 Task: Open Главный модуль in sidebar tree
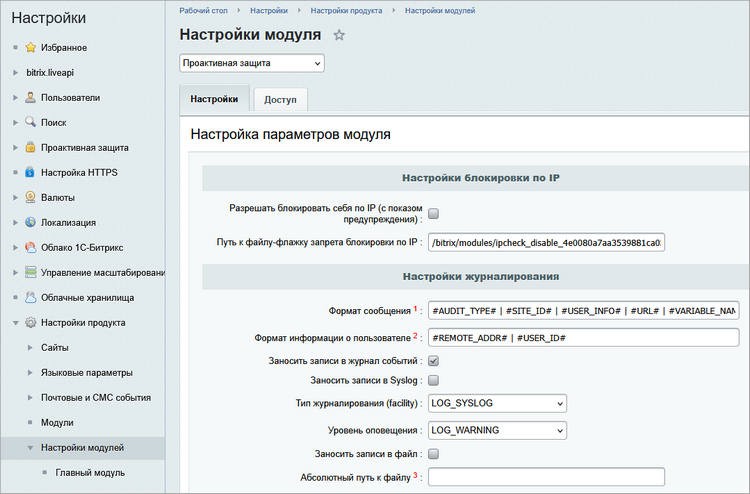pyautogui.click(x=90, y=472)
